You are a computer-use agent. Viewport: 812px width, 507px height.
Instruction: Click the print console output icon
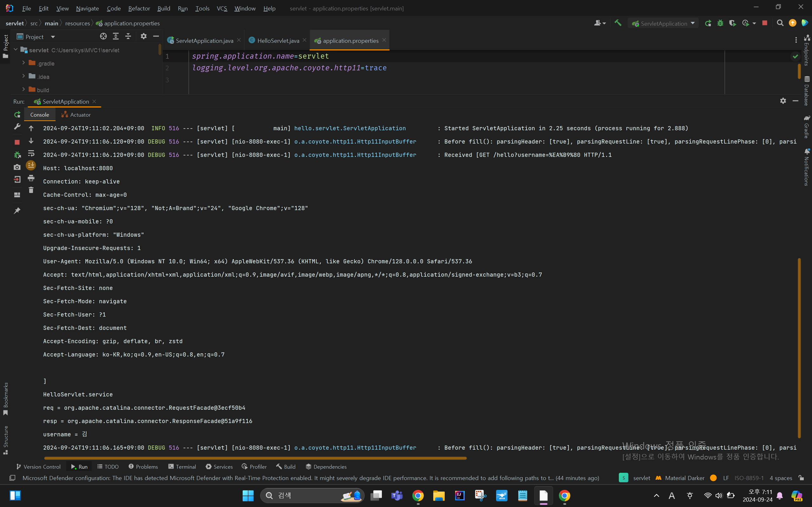tap(31, 178)
